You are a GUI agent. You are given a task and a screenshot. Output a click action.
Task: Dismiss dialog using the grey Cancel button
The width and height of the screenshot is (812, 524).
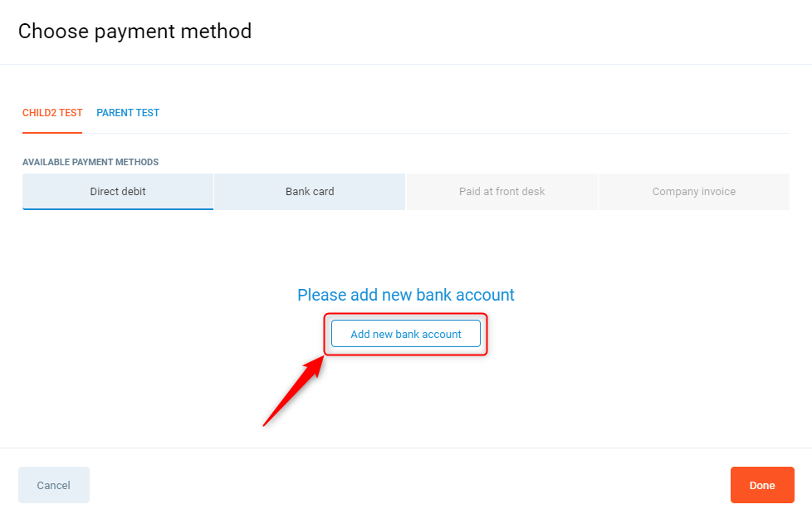[x=54, y=485]
